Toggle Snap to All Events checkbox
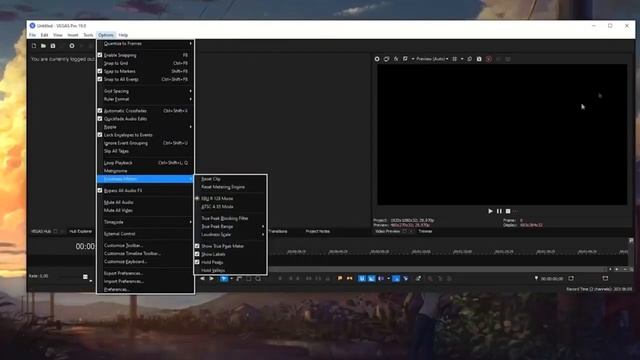The width and height of the screenshot is (640, 360). click(x=100, y=79)
